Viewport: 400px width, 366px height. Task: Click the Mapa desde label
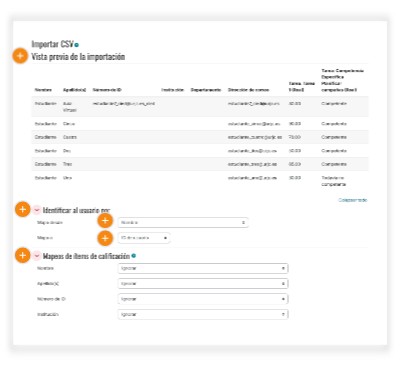click(50, 222)
